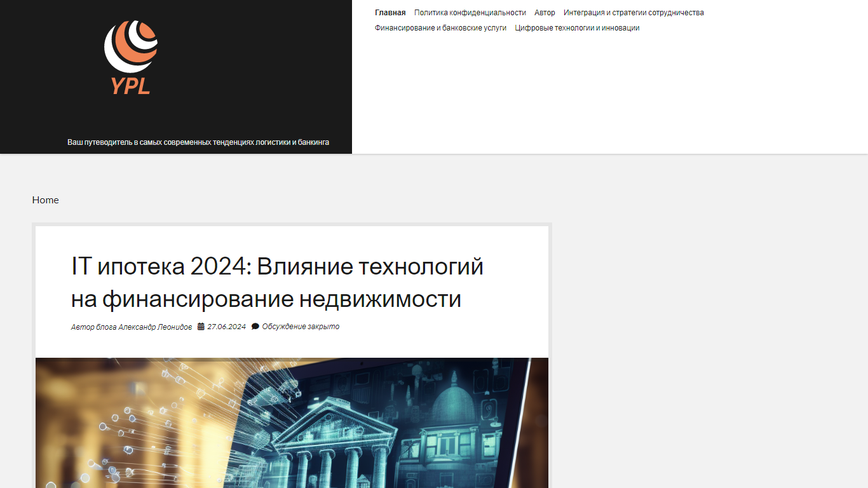The width and height of the screenshot is (868, 488).
Task: Click the Обсуждение закрыто text
Action: point(301,327)
